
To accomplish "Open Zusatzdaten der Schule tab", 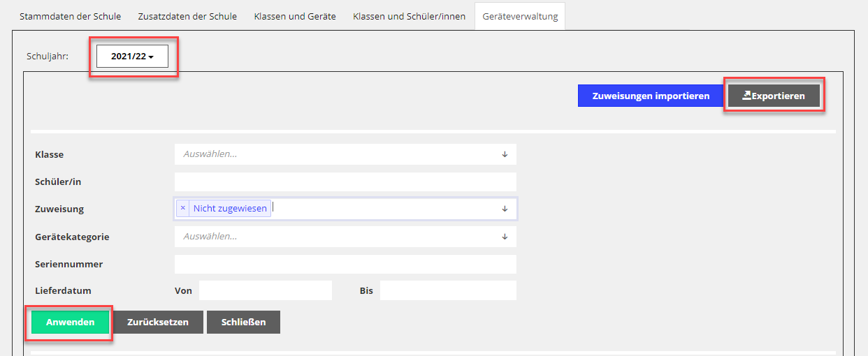I will click(187, 16).
